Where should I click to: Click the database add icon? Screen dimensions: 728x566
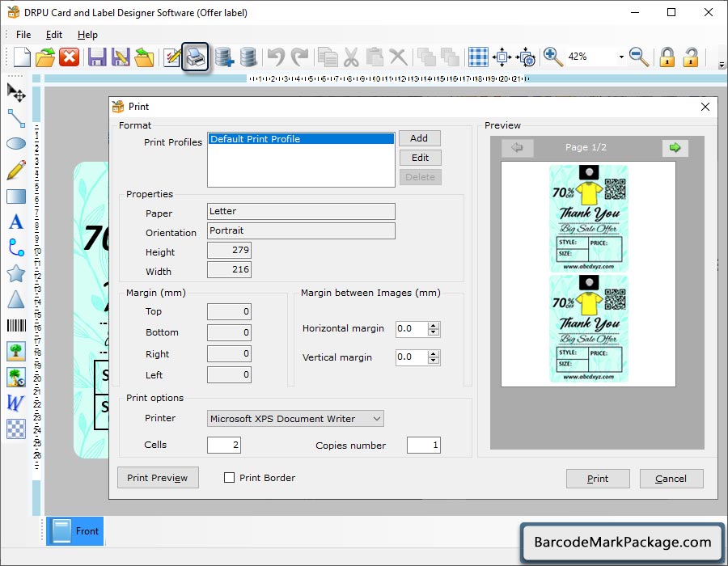pos(224,57)
